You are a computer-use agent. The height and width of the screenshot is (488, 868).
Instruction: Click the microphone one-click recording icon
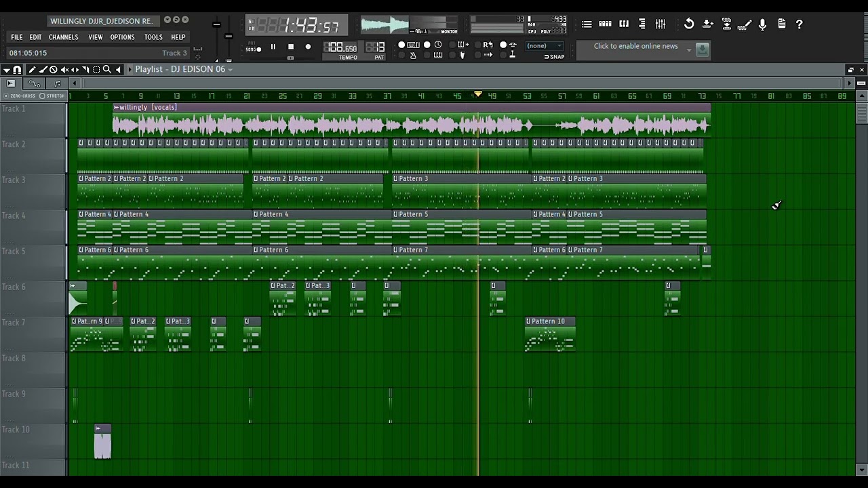coord(763,24)
